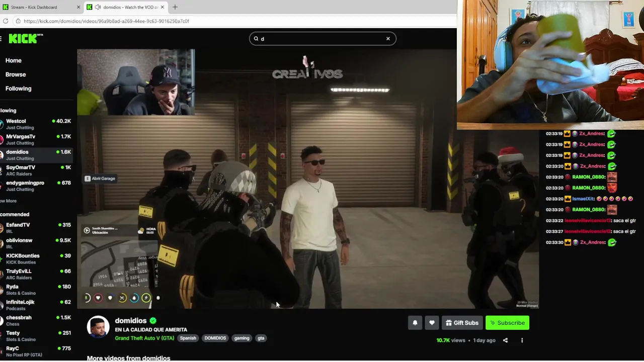Click the site info icon in address bar
This screenshot has height=362, width=644.
pyautogui.click(x=18, y=21)
